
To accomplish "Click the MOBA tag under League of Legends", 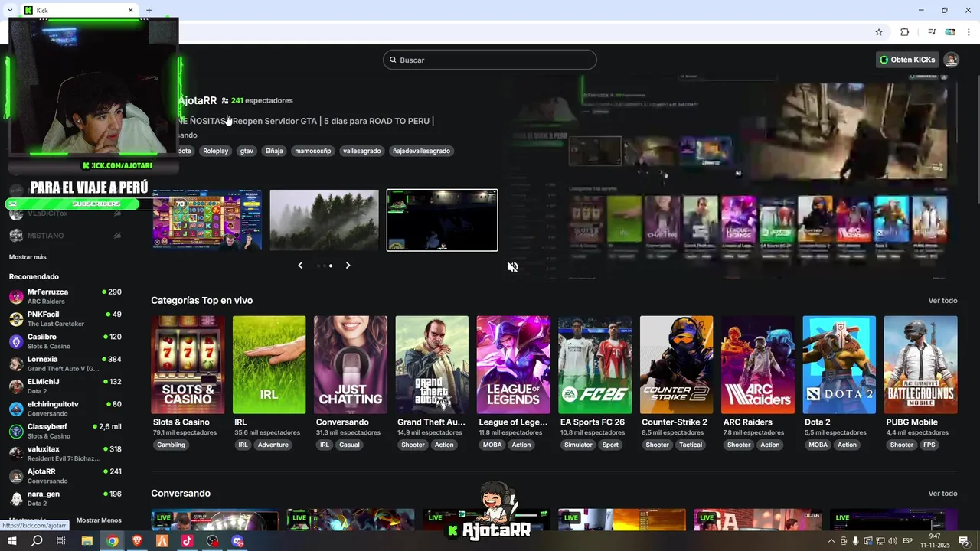I will click(492, 445).
